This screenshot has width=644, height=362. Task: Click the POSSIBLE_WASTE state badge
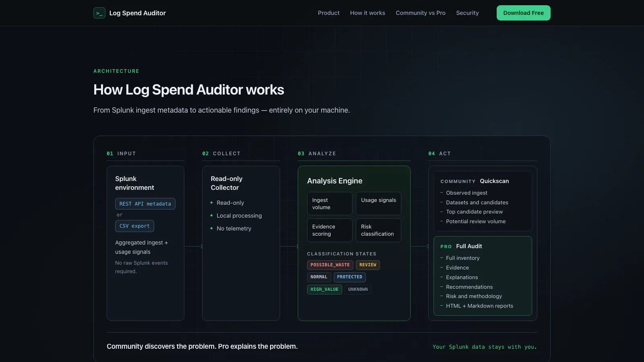tap(330, 265)
